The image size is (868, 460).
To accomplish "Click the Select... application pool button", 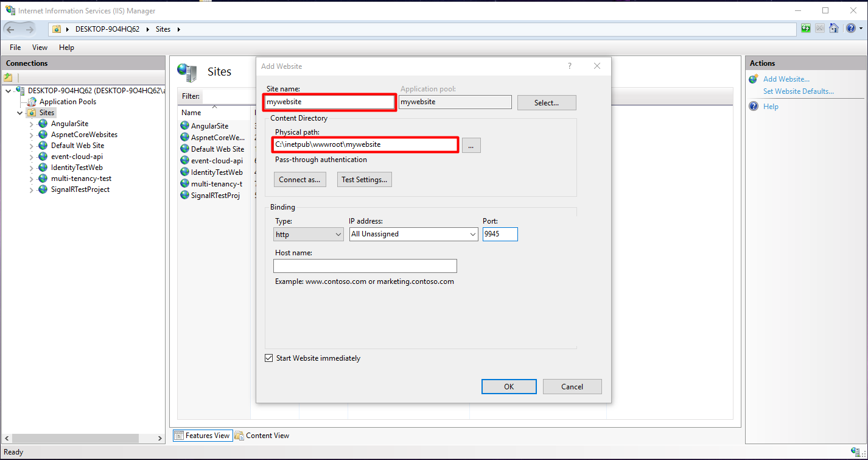I will tap(547, 102).
